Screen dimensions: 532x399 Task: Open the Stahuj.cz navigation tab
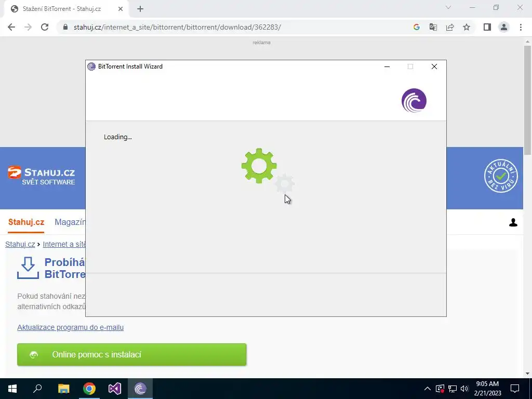point(26,222)
